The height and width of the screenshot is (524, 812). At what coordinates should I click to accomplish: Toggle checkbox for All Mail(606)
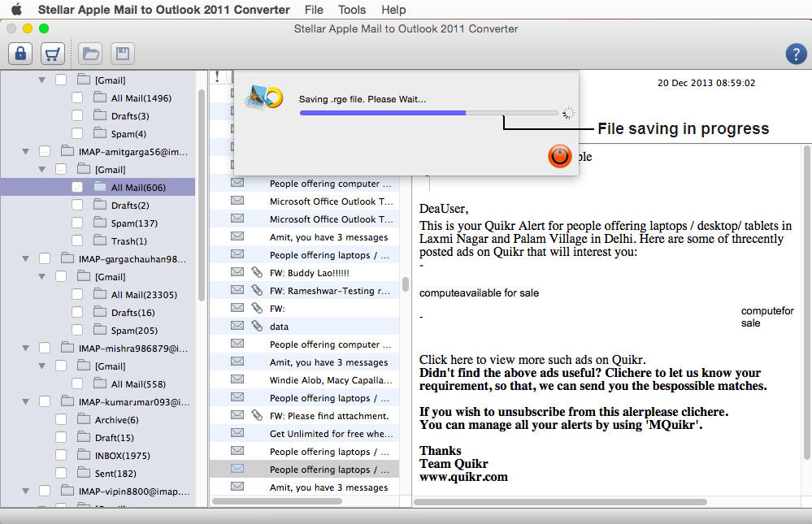77,187
